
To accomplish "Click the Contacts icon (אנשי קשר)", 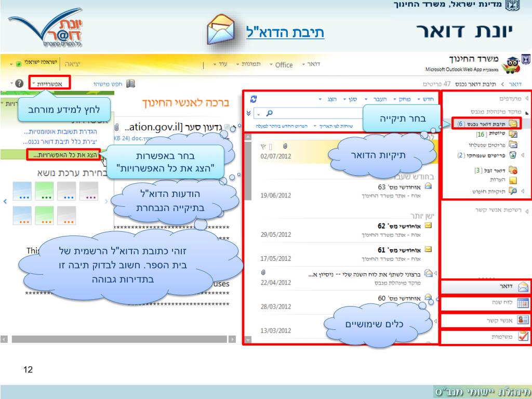I will click(523, 320).
